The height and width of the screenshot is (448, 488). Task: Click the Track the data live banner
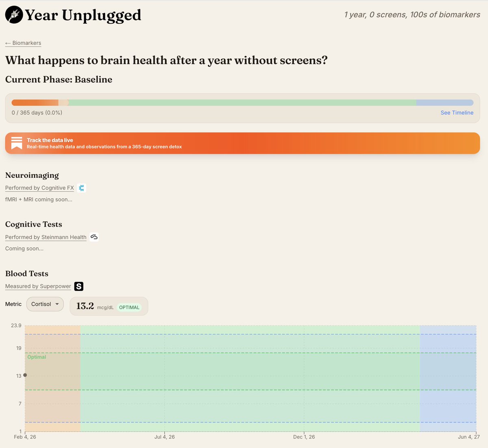click(242, 143)
